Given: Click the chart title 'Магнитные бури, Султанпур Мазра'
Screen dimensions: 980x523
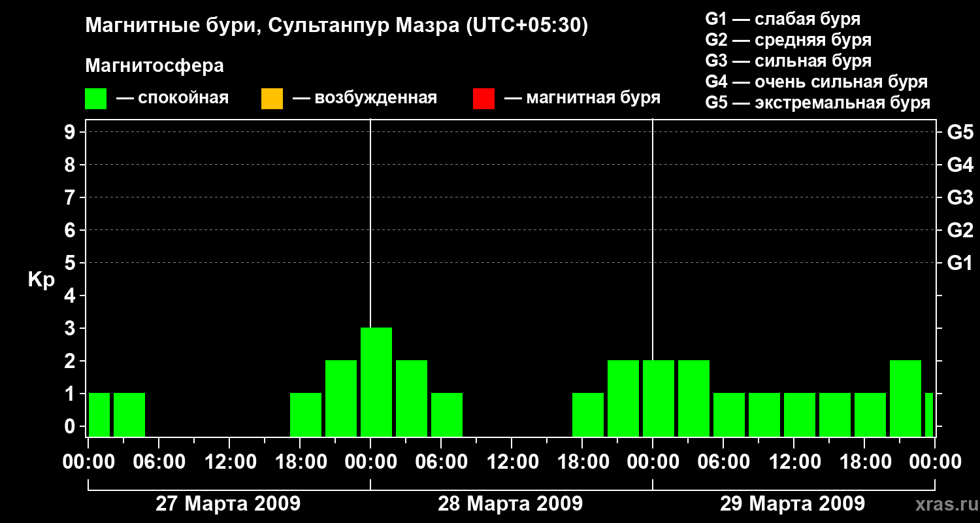Looking at the screenshot, I should (x=336, y=25).
